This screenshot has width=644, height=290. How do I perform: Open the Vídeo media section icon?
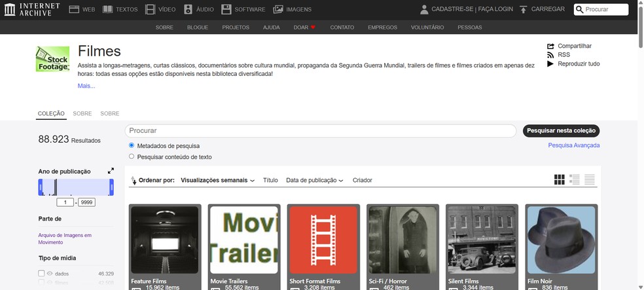(x=151, y=9)
